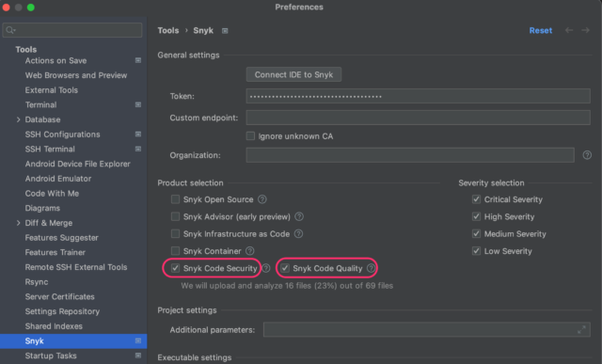Image resolution: width=602 pixels, height=364 pixels.
Task: Click the forward arrow navigation icon
Action: pos(585,30)
